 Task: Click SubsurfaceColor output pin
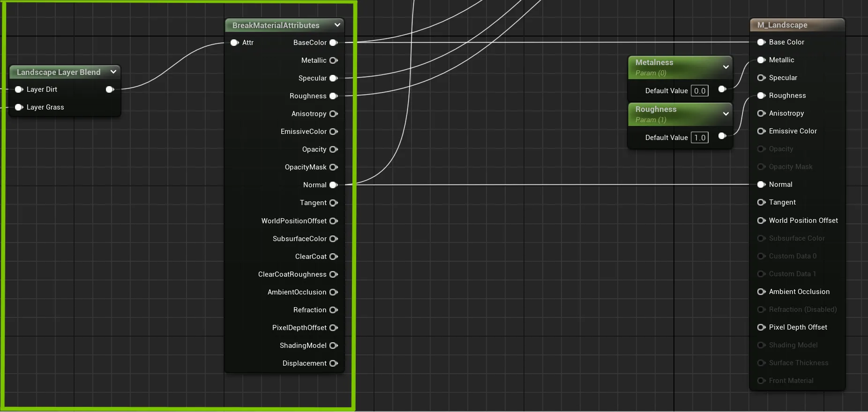pos(334,239)
